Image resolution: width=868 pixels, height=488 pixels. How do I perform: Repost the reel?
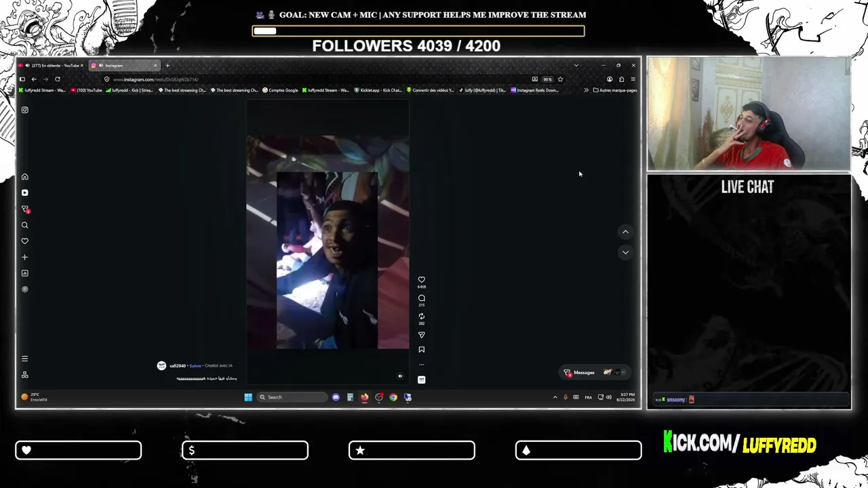[x=421, y=317]
